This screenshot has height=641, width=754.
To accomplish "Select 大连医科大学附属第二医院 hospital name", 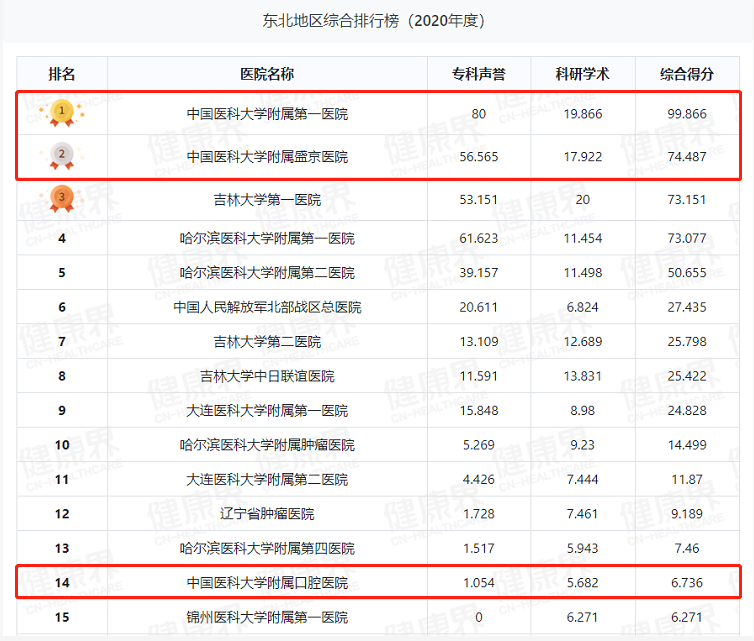I will coord(267,479).
